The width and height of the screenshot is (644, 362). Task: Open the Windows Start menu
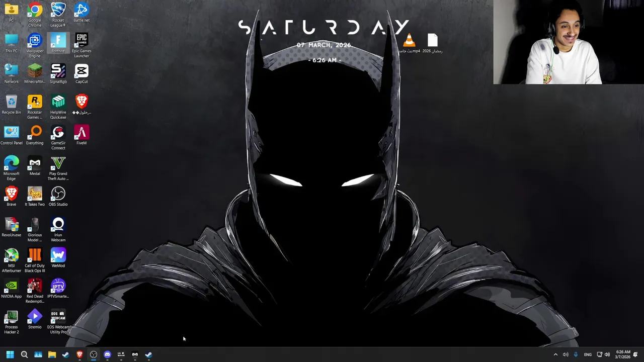(10, 354)
